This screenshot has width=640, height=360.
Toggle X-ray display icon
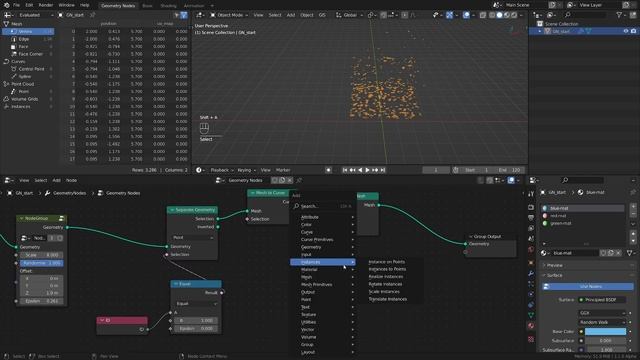pyautogui.click(x=482, y=15)
